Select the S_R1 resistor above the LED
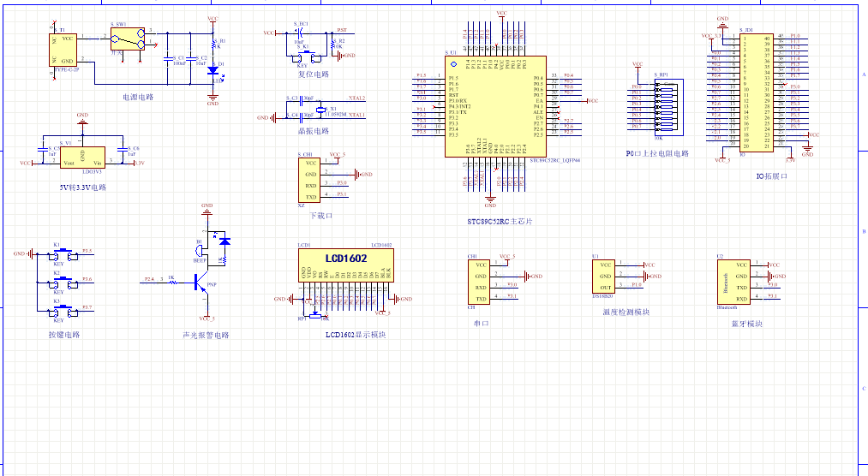 213,43
